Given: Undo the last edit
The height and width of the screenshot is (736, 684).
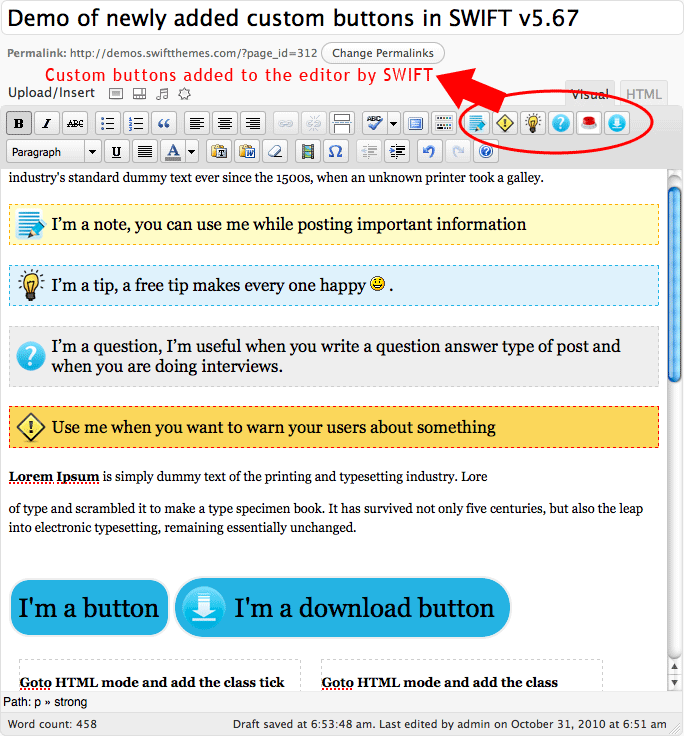Looking at the screenshot, I should pos(429,152).
